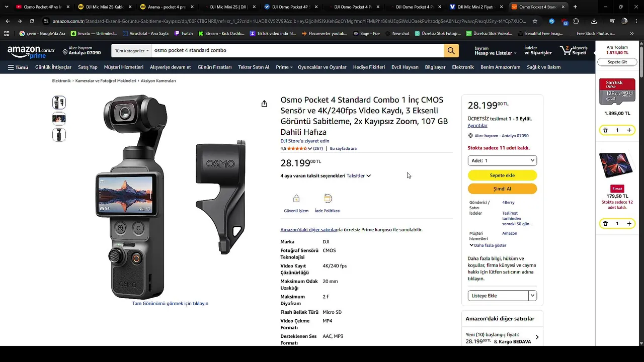Click the Güvenli işlem lock icon

point(296,199)
